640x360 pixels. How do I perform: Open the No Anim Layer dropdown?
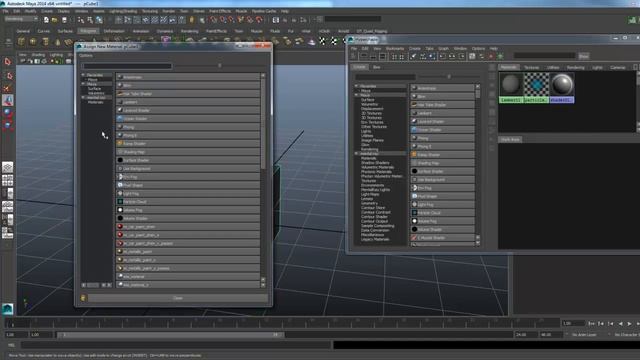tap(584, 335)
